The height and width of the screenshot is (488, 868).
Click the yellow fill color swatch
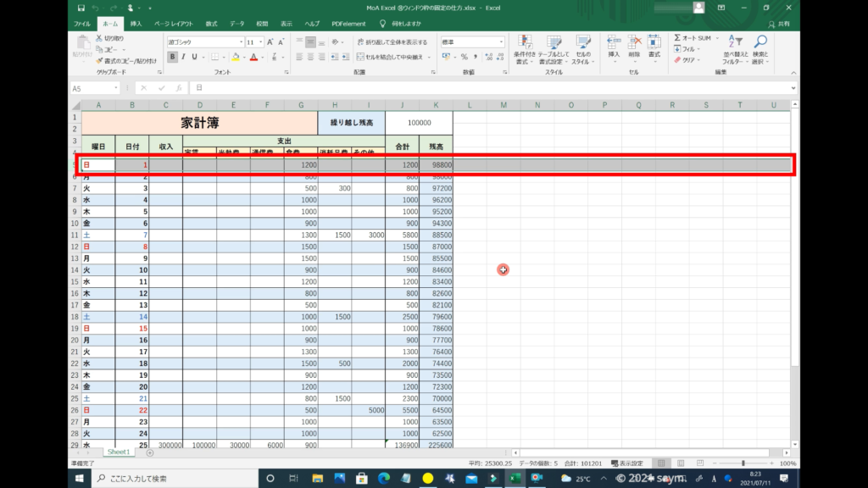[x=234, y=57]
